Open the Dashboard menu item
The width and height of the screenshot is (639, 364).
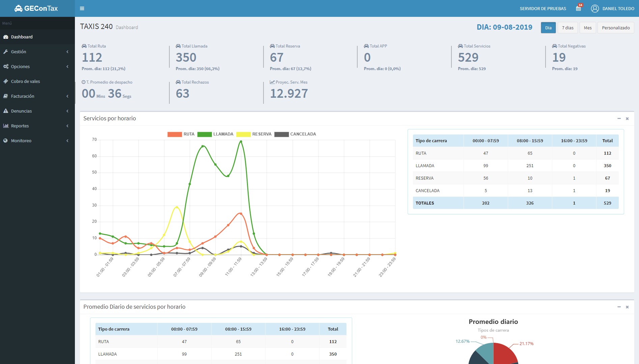coord(37,37)
